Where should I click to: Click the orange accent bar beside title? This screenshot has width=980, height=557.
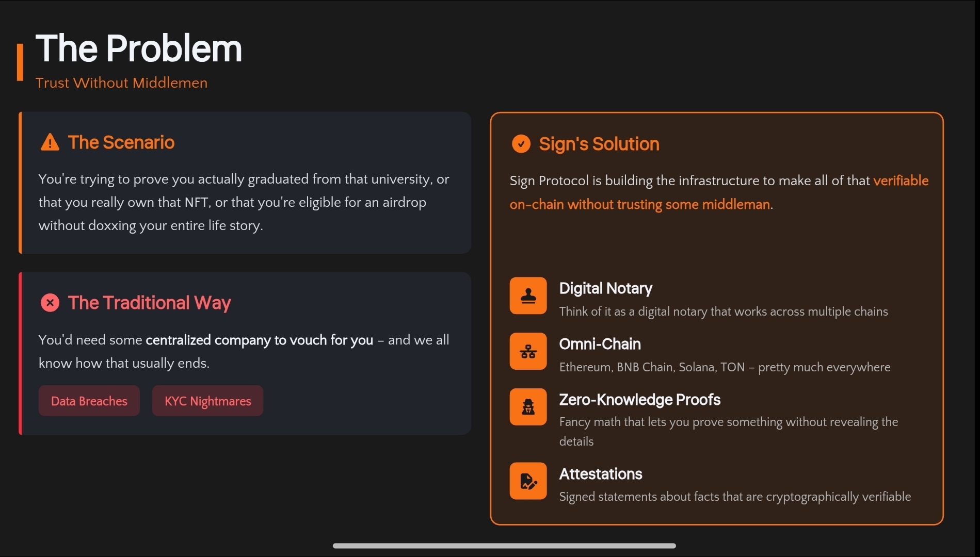coord(20,62)
